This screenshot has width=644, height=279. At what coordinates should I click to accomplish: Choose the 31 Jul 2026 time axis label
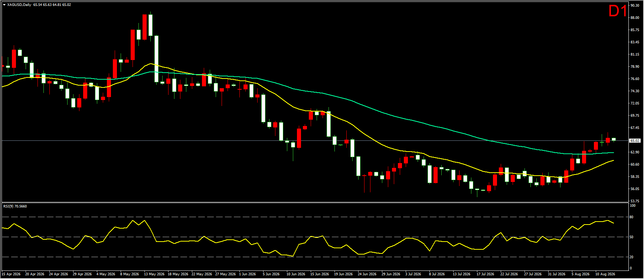click(557, 275)
